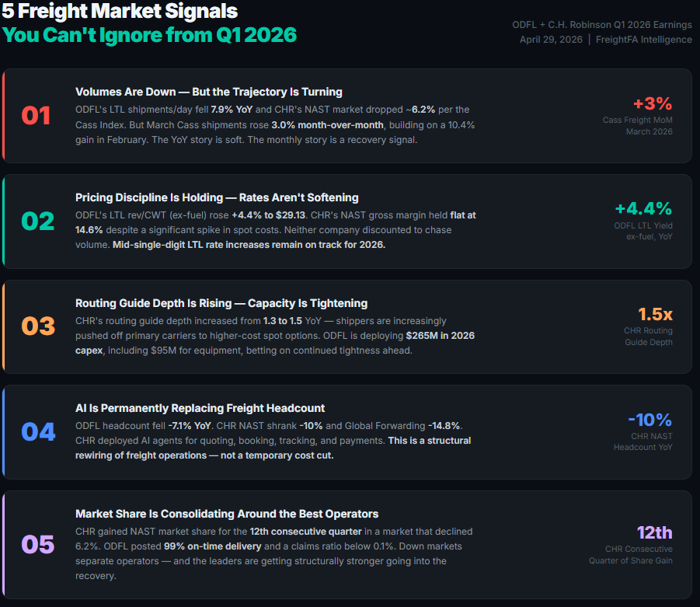Click the green 02 signal number
700x607 pixels.
click(x=38, y=221)
